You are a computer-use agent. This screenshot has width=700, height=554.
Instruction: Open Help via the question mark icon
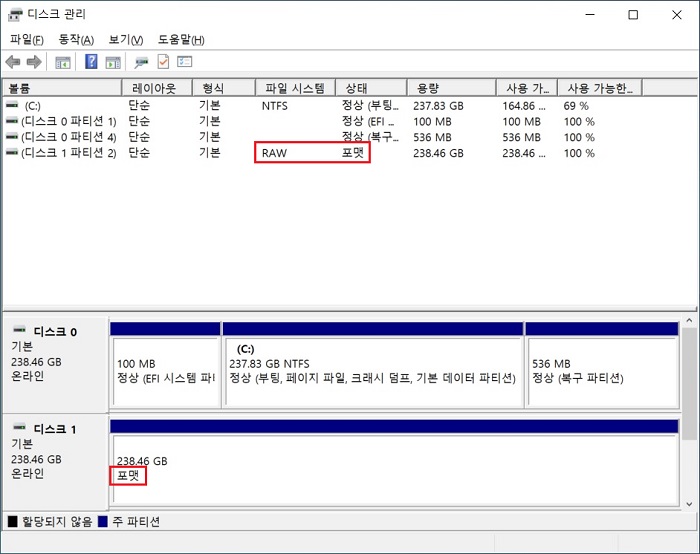tap(91, 61)
